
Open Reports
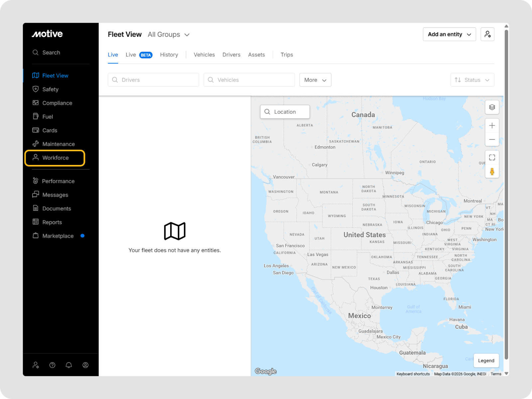pos(47,222)
